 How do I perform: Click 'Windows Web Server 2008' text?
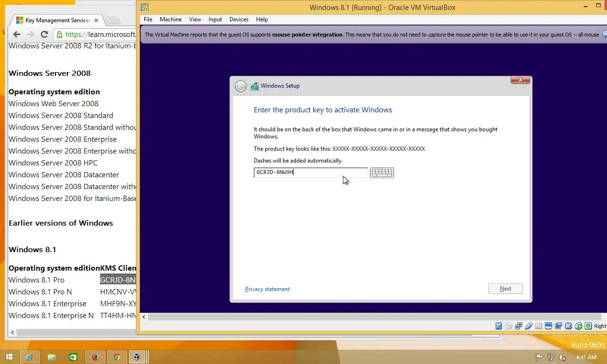click(54, 104)
